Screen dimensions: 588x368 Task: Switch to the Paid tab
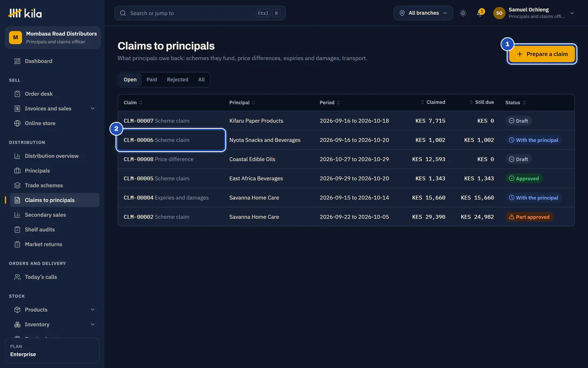click(152, 80)
